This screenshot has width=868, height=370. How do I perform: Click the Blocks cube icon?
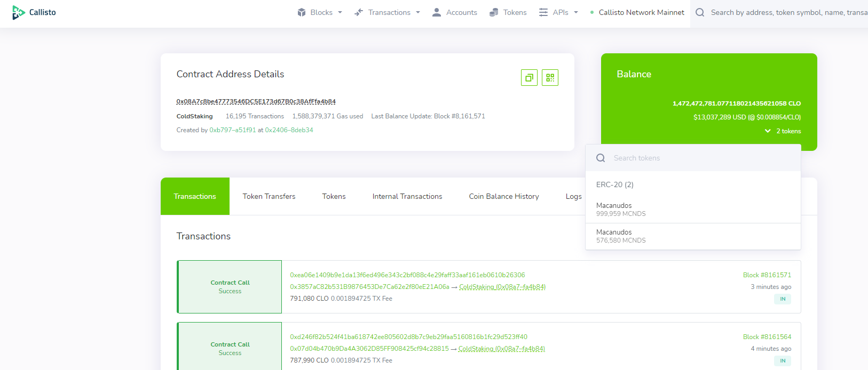302,12
